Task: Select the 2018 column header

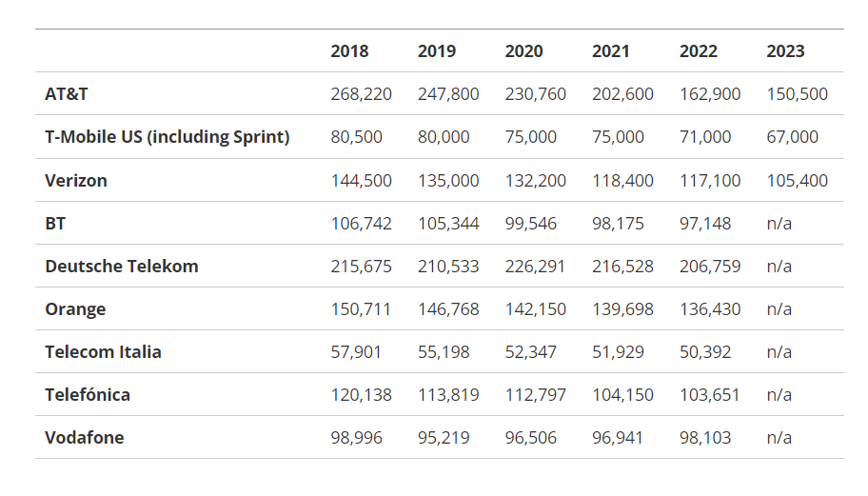Action: point(349,50)
